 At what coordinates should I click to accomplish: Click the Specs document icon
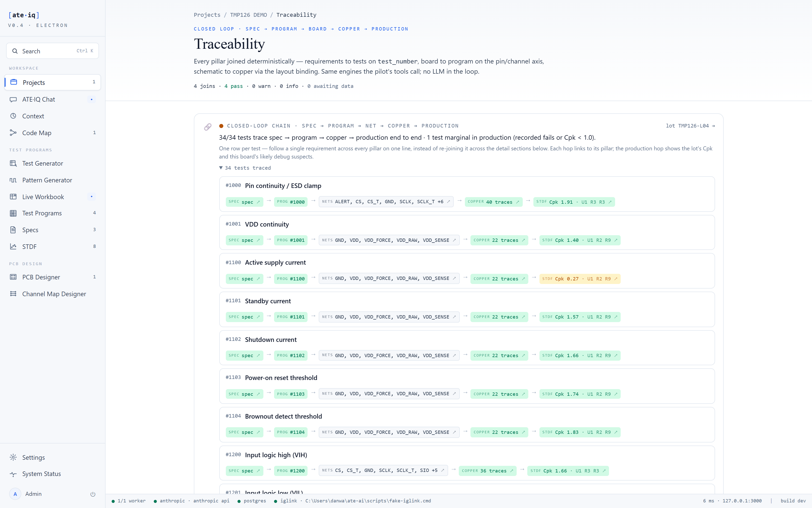click(13, 230)
